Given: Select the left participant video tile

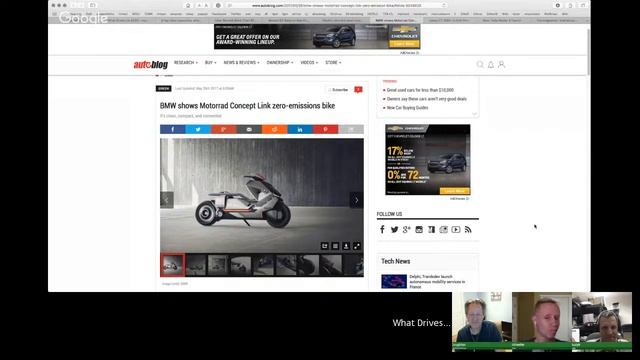Looking at the screenshot, I should 482,321.
